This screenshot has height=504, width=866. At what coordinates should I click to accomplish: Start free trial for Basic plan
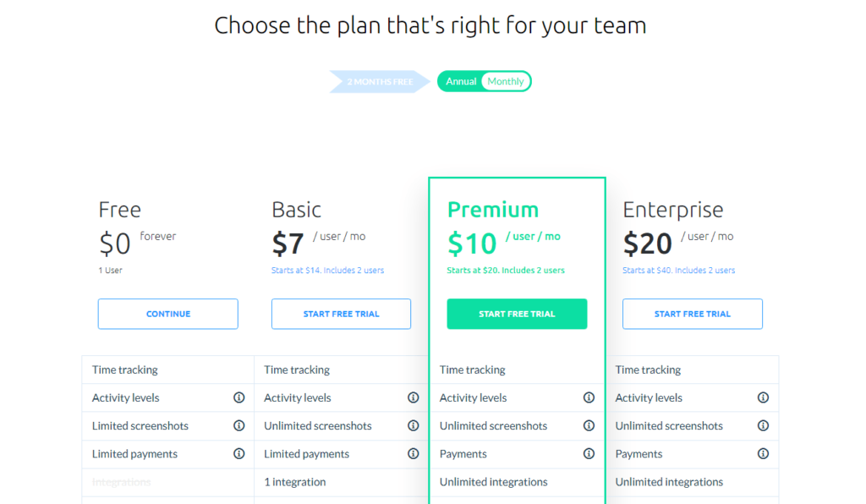(x=341, y=314)
